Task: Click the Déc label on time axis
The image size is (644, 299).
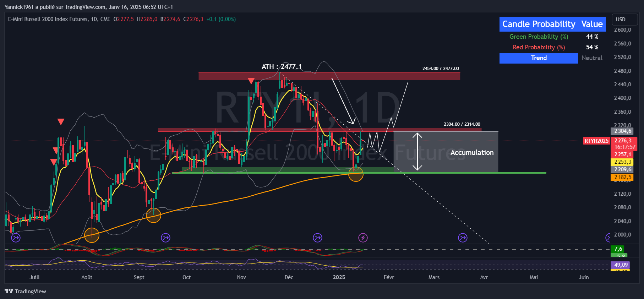Action: (289, 277)
